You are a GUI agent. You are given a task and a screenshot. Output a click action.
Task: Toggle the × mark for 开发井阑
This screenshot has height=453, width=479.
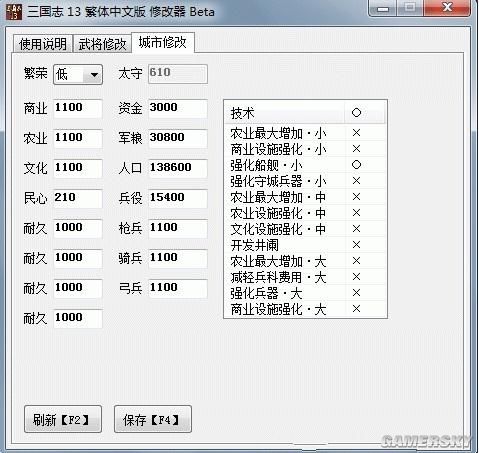tap(356, 245)
